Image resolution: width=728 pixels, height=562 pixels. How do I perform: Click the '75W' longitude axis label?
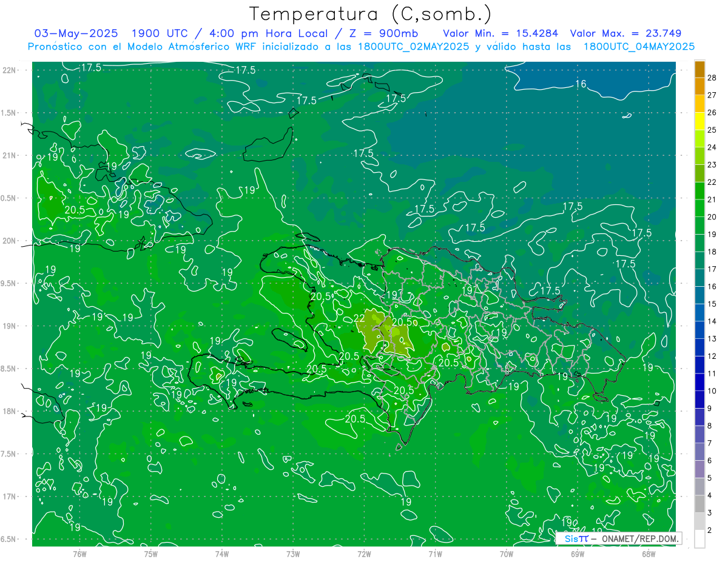tap(150, 554)
